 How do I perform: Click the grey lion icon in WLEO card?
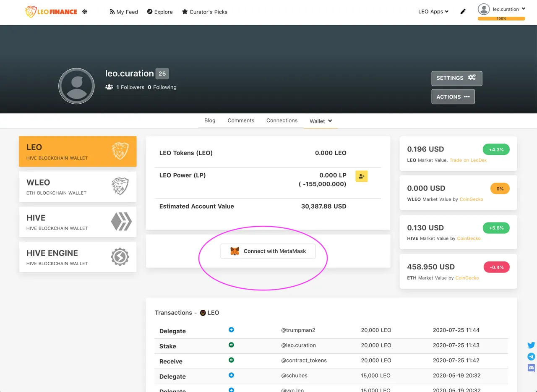click(120, 186)
